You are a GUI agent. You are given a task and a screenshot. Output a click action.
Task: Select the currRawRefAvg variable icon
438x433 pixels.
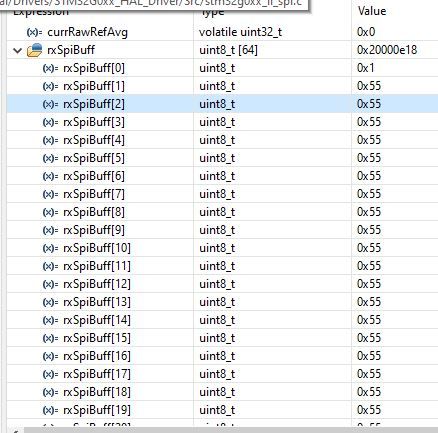click(34, 32)
